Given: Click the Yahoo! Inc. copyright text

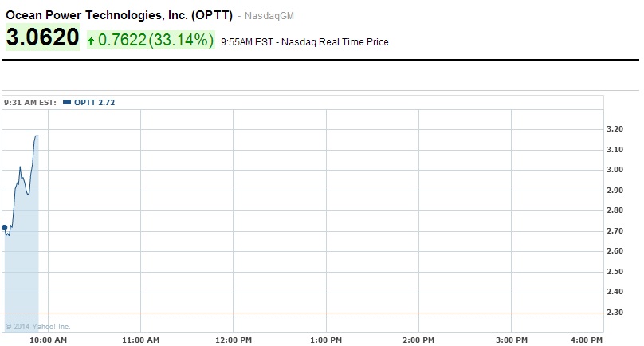Looking at the screenshot, I should pyautogui.click(x=37, y=326).
